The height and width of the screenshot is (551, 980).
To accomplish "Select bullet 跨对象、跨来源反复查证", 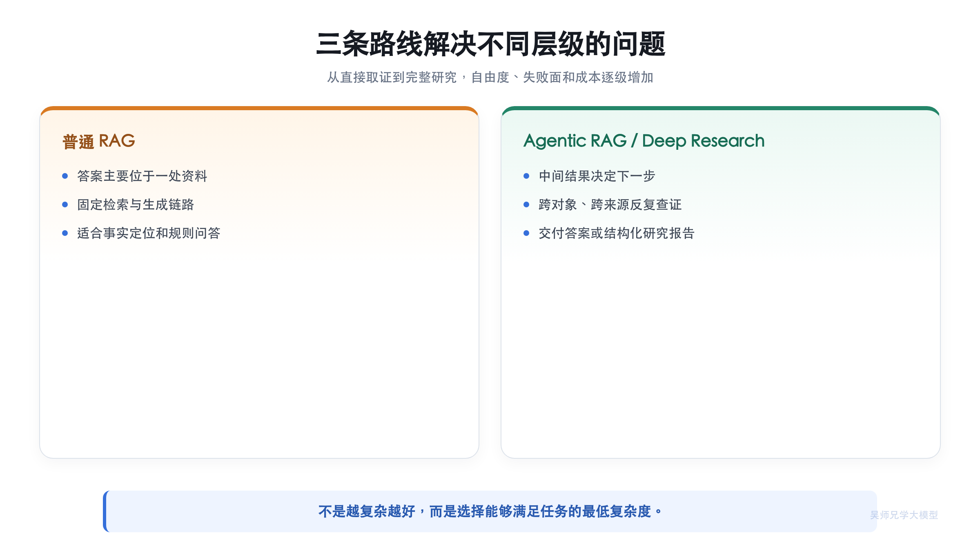I will [610, 204].
